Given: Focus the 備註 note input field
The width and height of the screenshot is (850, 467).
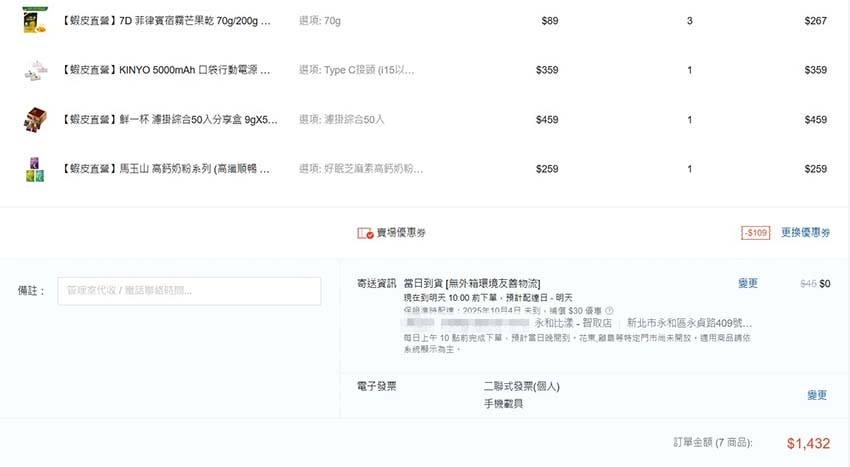Looking at the screenshot, I should click(x=189, y=291).
